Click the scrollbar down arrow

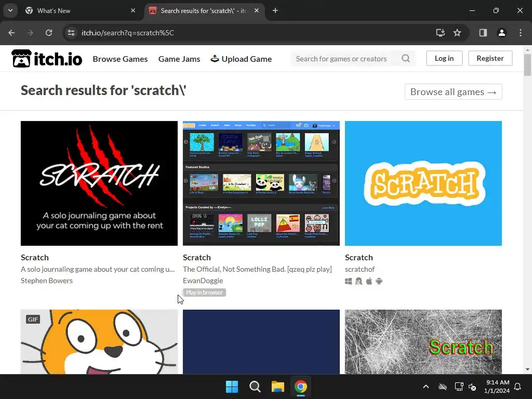coord(527,369)
